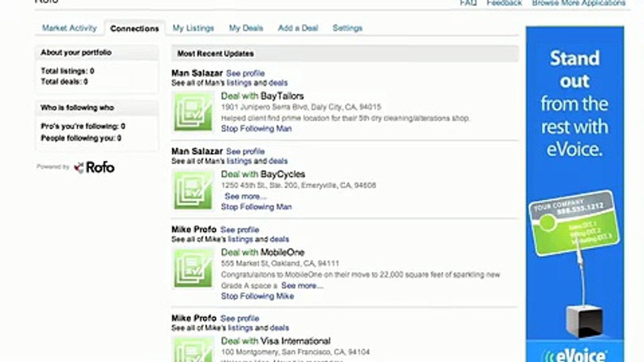The image size is (644, 362).
Task: Open the Settings tab
Action: tap(347, 28)
